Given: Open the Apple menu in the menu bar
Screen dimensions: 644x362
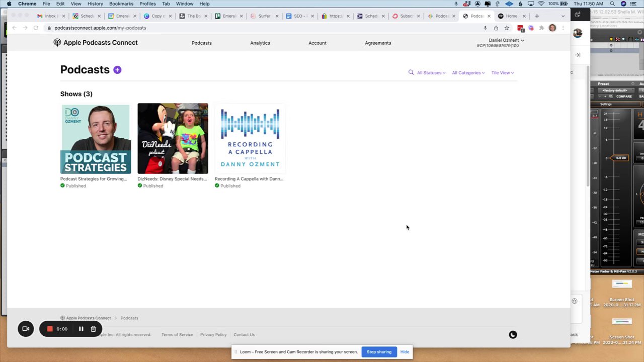Looking at the screenshot, I should (x=9, y=4).
